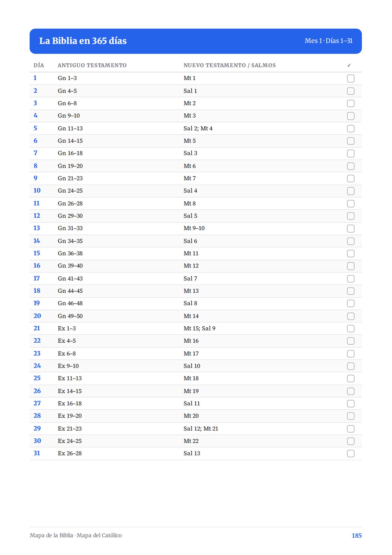Tick the day 24 checkbox
Viewport: 392px width, 555px height.
tap(351, 367)
